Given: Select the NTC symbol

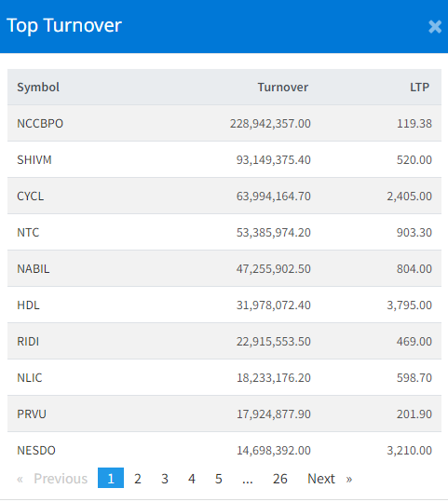Looking at the screenshot, I should [28, 233].
